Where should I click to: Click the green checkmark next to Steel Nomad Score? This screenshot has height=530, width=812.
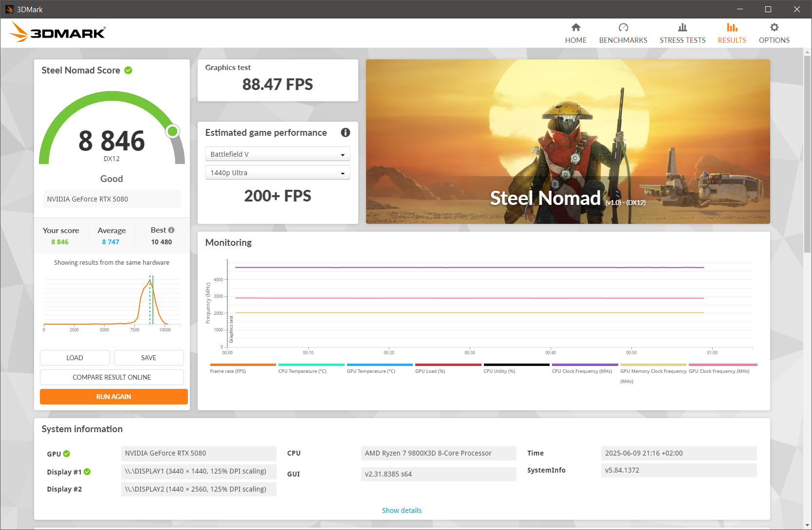pos(128,70)
